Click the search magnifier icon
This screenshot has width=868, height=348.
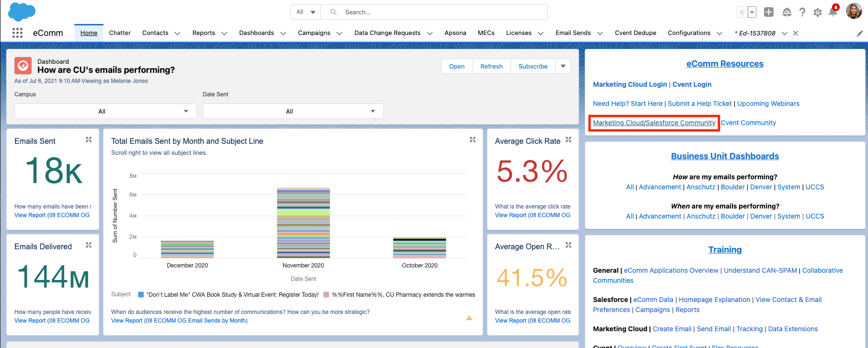334,12
